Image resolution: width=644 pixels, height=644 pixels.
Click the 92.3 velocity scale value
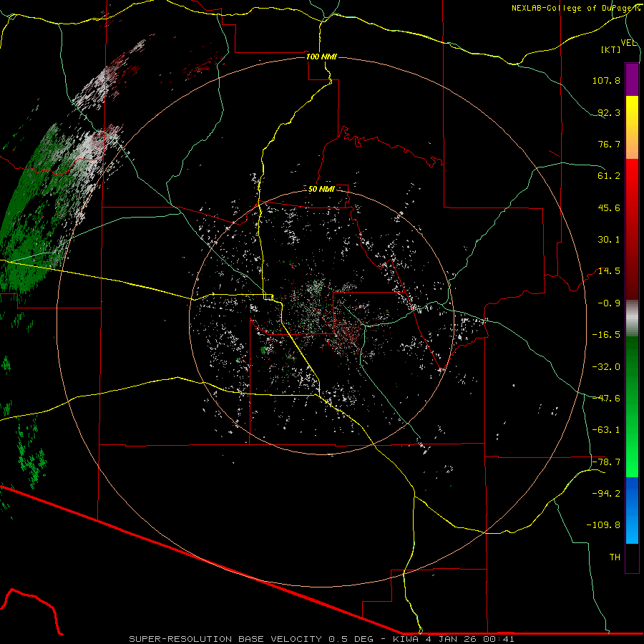tap(609, 112)
